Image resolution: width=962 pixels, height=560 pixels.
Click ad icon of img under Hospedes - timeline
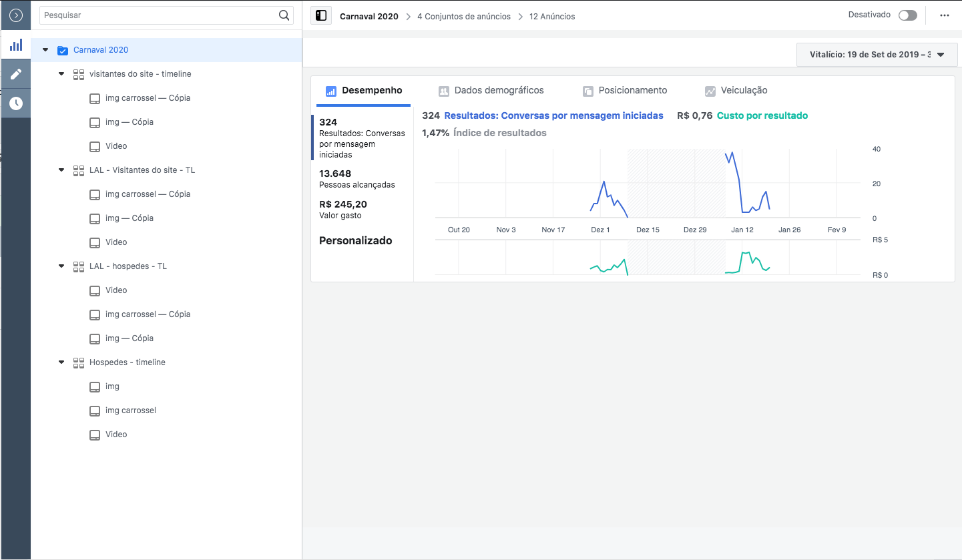point(95,386)
